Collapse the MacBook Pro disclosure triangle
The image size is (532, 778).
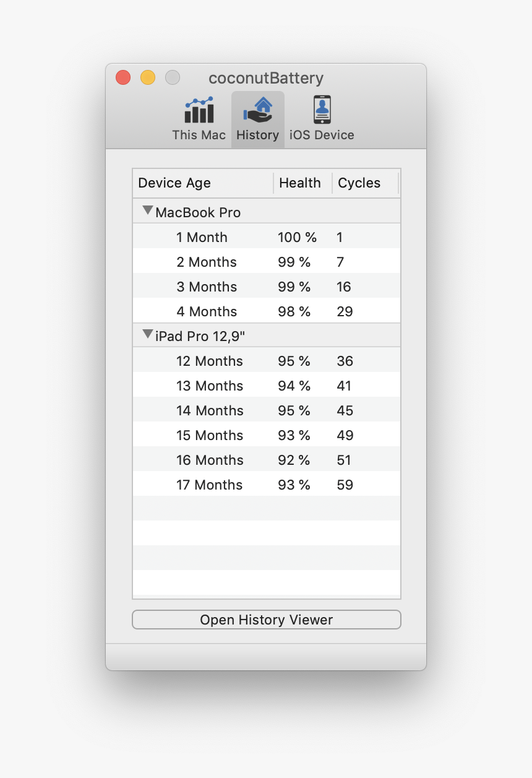pyautogui.click(x=147, y=210)
